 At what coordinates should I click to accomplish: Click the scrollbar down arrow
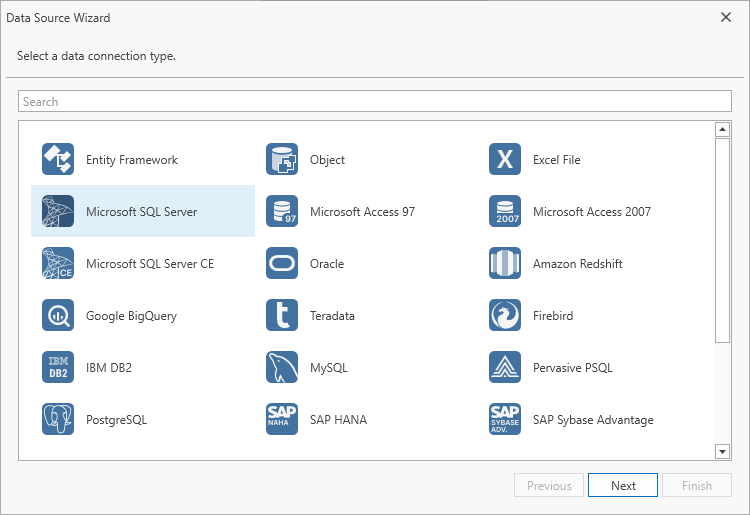tap(722, 451)
